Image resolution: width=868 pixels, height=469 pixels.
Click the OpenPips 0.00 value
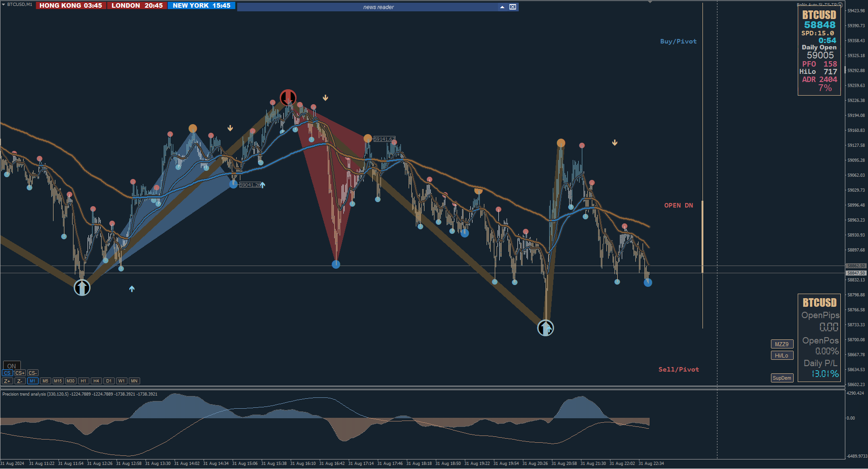[829, 327]
